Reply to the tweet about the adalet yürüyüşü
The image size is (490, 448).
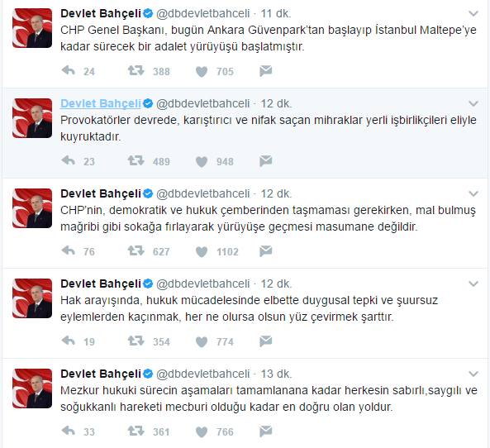(x=69, y=70)
